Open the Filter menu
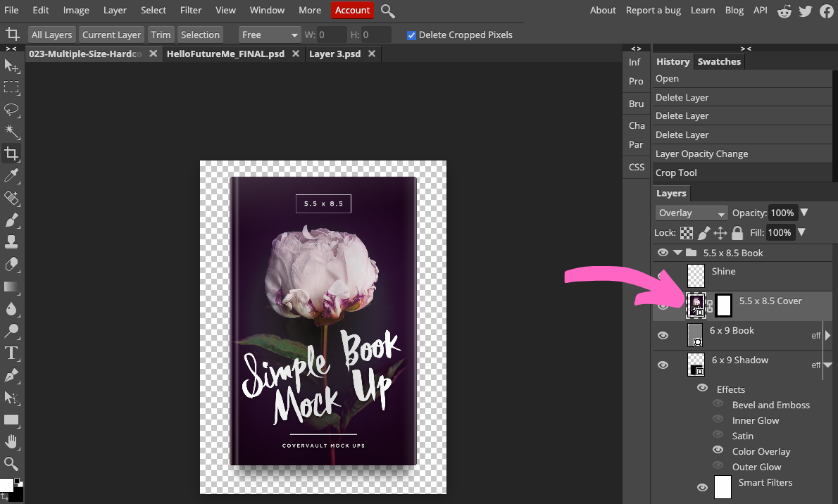The height and width of the screenshot is (504, 838). 190,11
